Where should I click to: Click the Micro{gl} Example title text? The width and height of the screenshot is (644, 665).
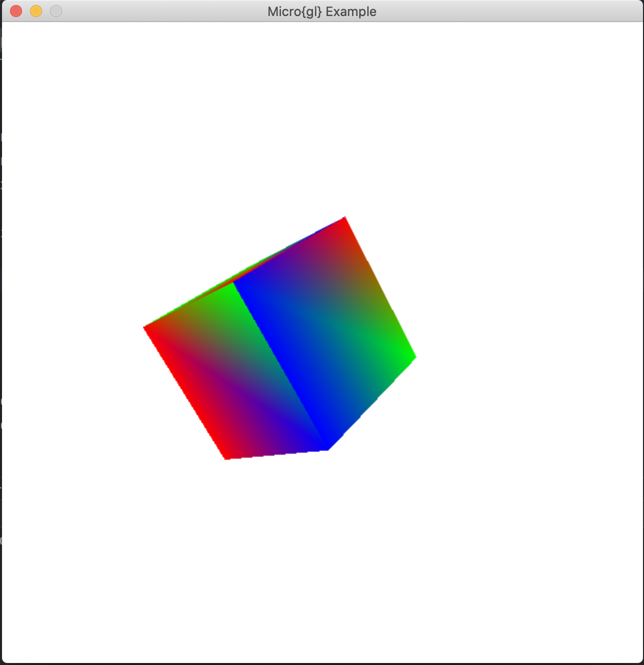click(322, 11)
